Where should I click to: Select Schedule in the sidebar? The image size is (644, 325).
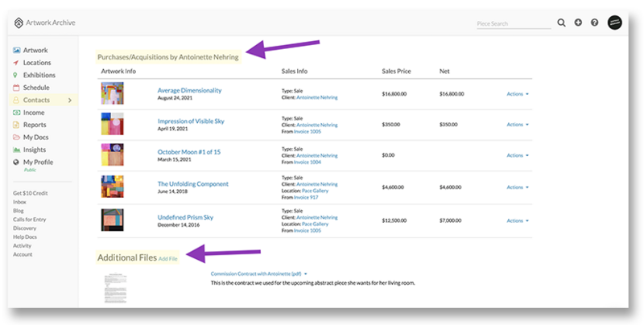click(36, 88)
